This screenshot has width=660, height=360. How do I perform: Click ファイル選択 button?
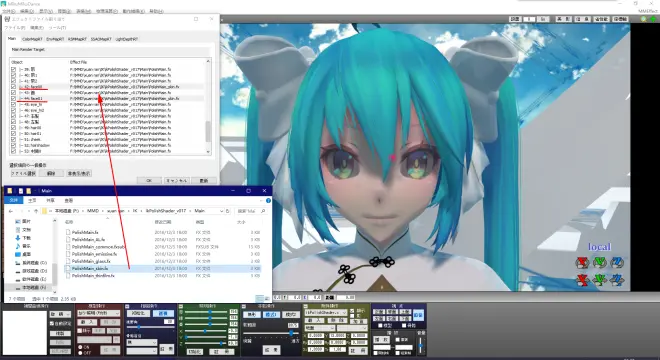click(23, 173)
